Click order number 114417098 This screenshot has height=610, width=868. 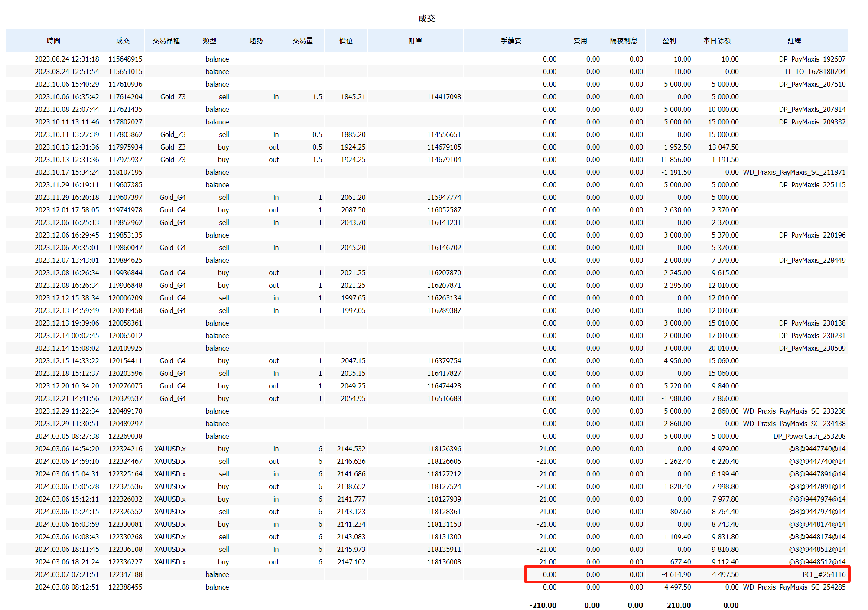click(444, 97)
